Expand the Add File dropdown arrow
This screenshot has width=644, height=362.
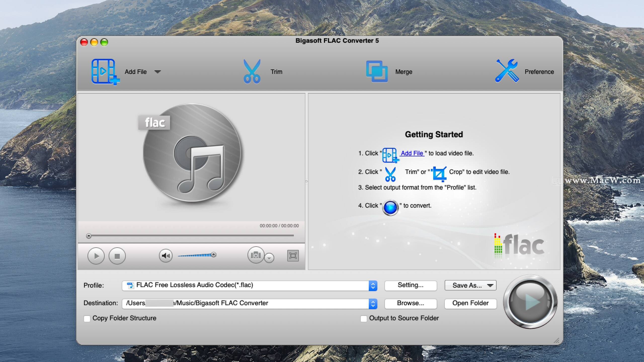(158, 72)
